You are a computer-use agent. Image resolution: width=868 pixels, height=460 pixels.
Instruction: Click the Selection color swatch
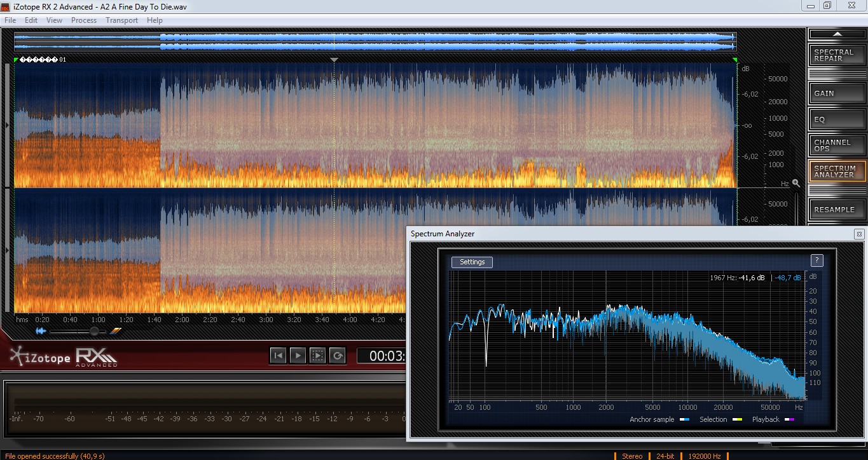pyautogui.click(x=737, y=420)
